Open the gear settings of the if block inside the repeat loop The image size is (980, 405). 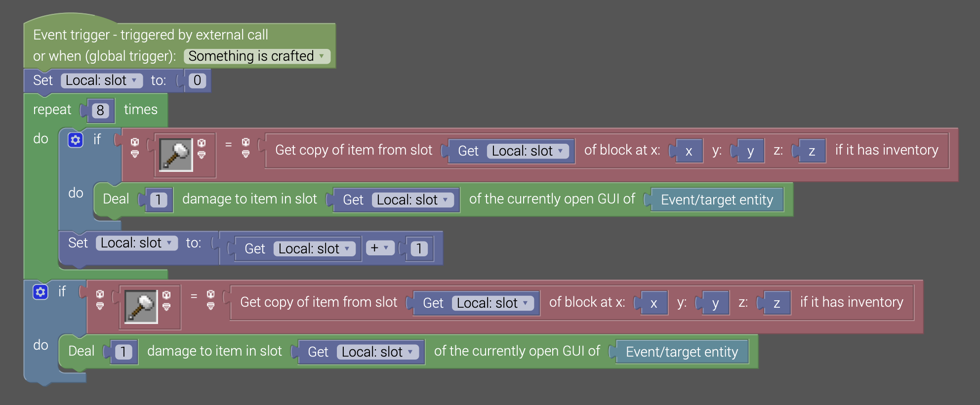tap(75, 140)
